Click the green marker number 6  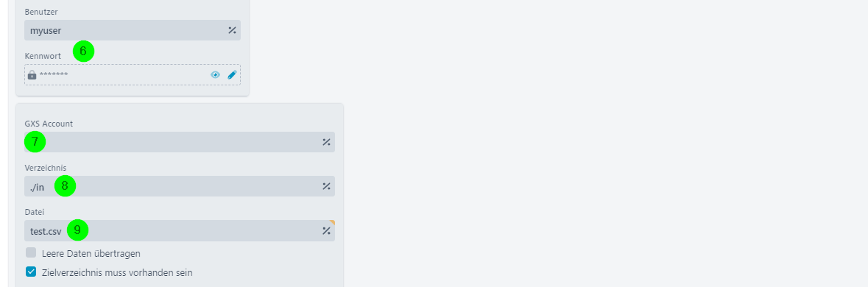click(84, 52)
